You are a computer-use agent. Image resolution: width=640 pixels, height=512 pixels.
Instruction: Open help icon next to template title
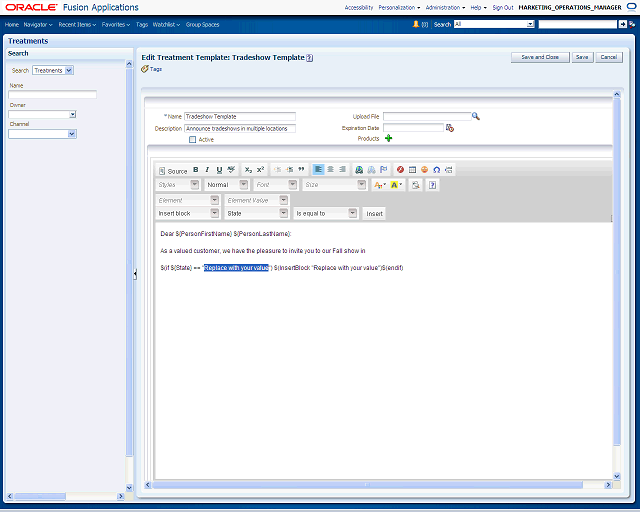(310, 58)
